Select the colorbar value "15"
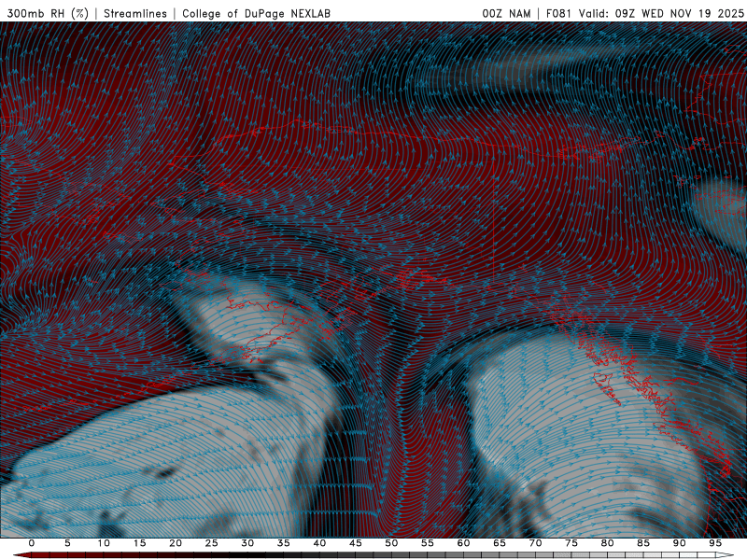Screen dimensions: 747x560 click(139, 543)
